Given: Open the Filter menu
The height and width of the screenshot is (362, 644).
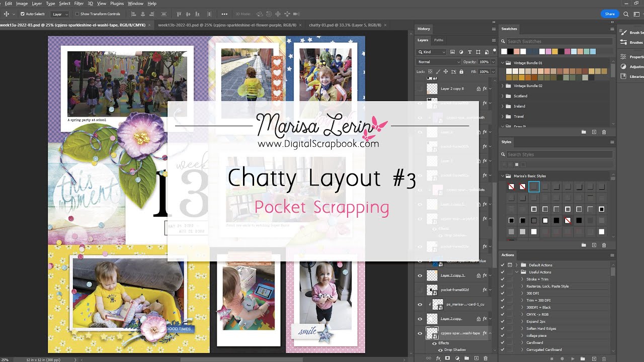Looking at the screenshot, I should (79, 4).
